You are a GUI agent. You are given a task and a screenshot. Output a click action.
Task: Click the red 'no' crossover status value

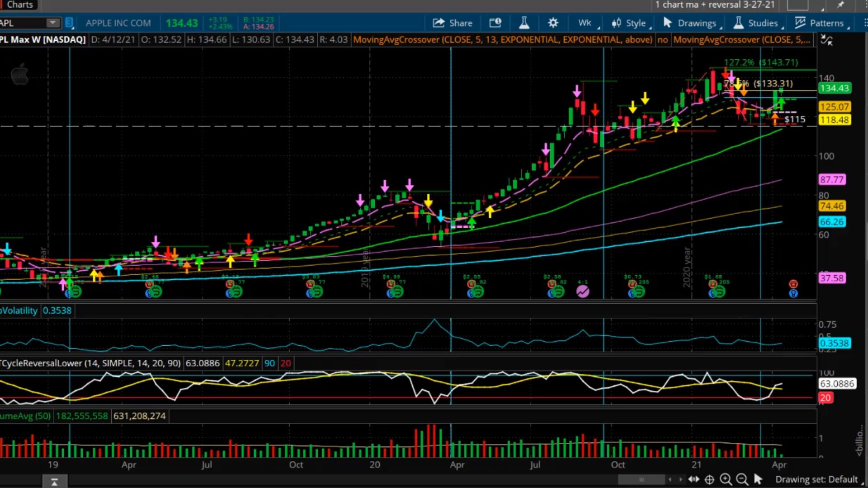(x=663, y=40)
